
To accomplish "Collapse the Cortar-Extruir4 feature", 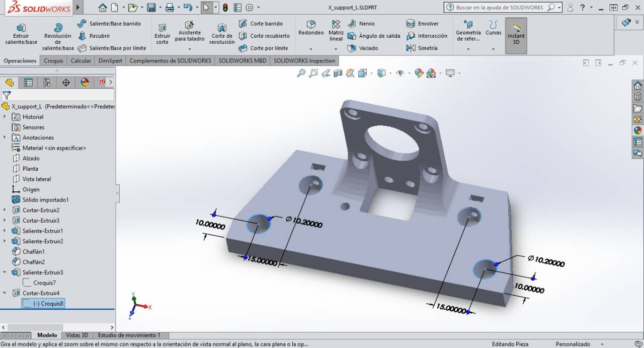I will pyautogui.click(x=5, y=293).
